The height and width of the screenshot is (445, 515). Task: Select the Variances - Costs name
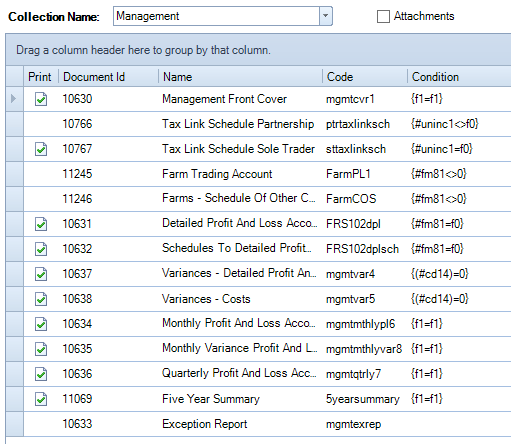pos(206,299)
